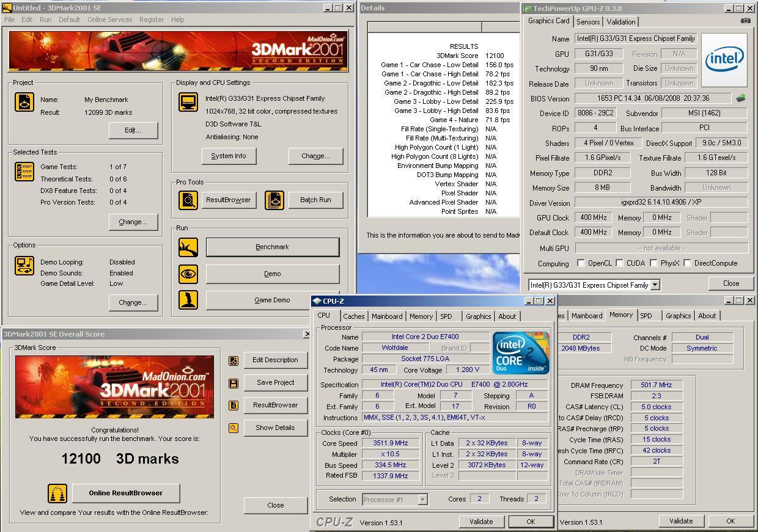Click the CPU-Z title bar icon
Viewport: 758px width, 532px height.
317,301
